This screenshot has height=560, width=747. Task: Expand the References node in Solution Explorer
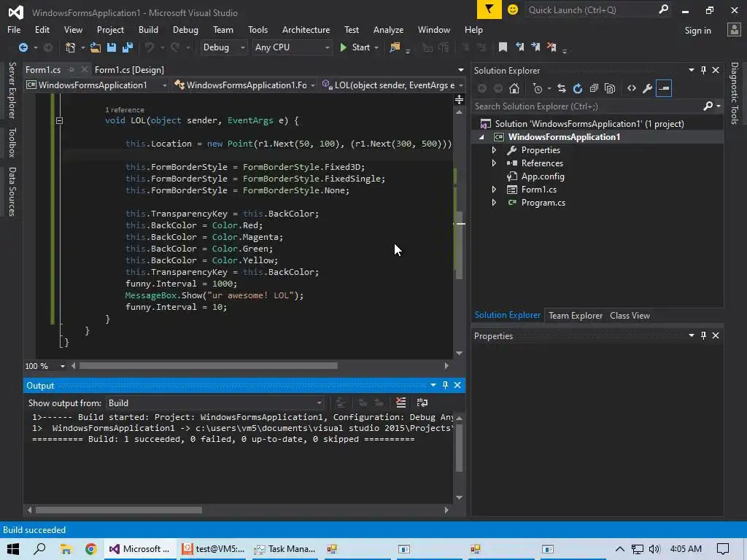(x=494, y=163)
